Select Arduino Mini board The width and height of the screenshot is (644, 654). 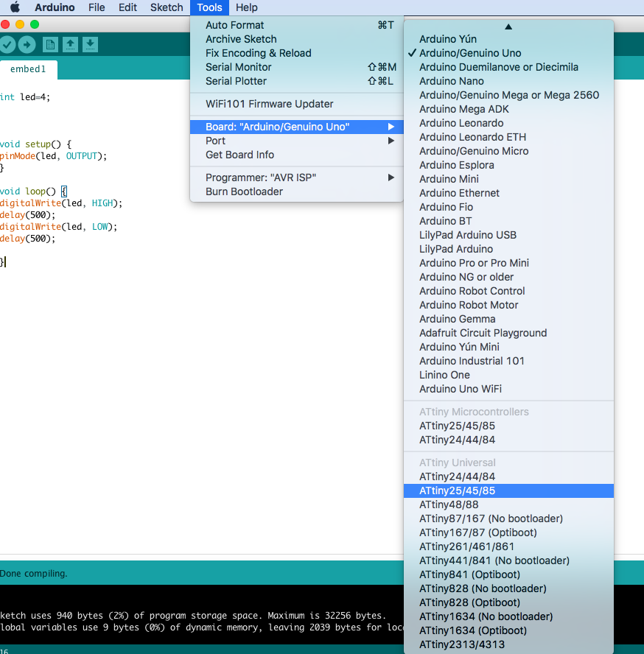[508, 179]
